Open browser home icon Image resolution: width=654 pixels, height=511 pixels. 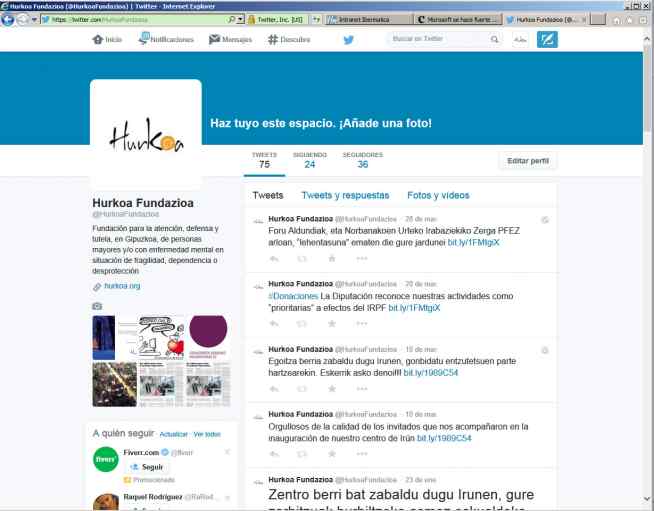[x=616, y=20]
